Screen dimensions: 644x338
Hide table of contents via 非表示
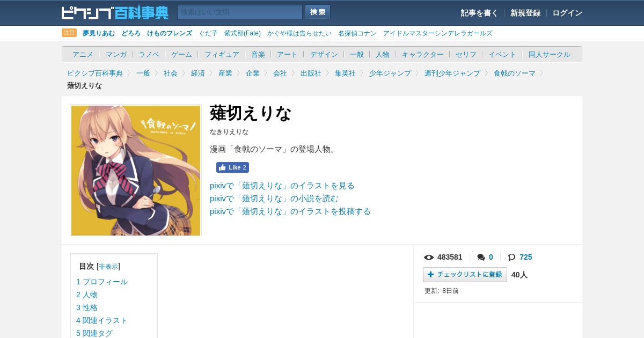(x=108, y=267)
